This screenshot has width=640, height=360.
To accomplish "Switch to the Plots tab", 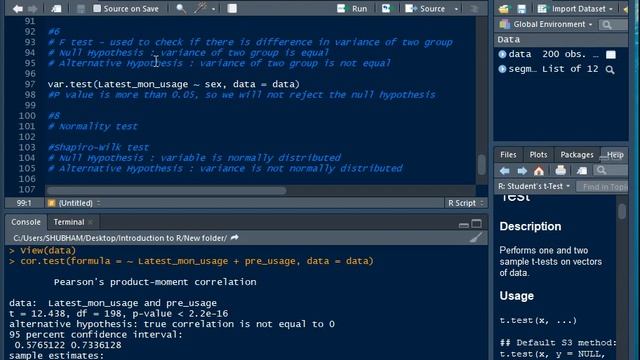I will coord(538,155).
